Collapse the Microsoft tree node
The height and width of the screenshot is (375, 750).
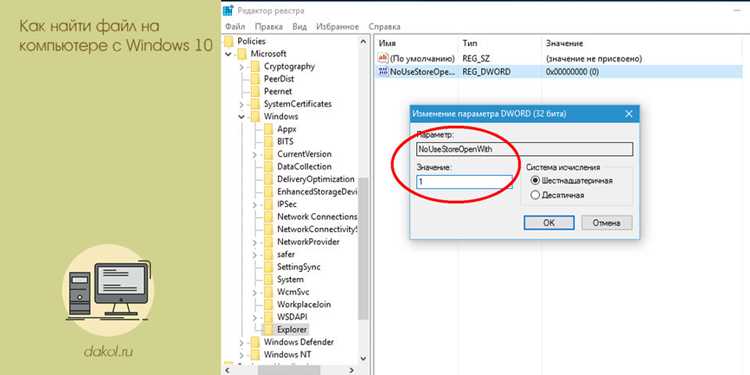pos(229,54)
